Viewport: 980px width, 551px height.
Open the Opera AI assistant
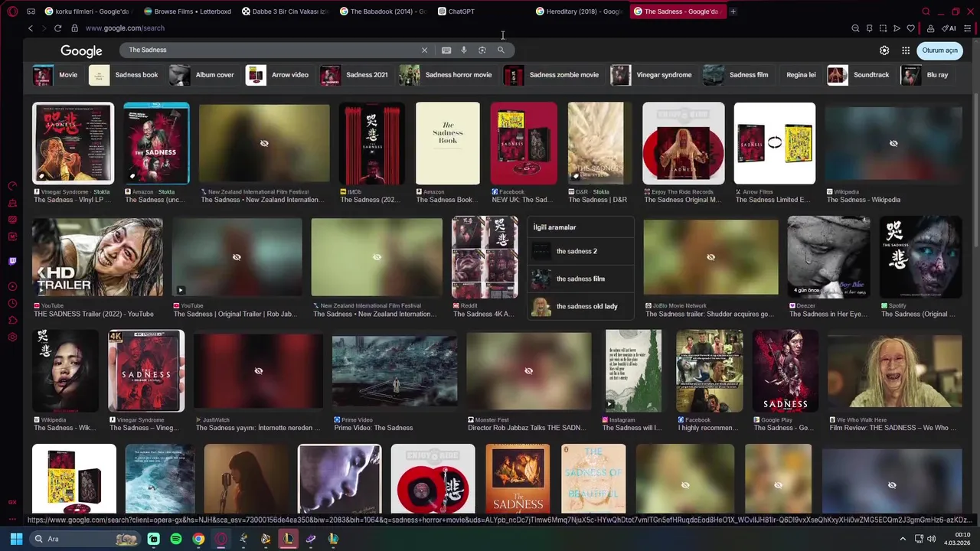(x=949, y=28)
